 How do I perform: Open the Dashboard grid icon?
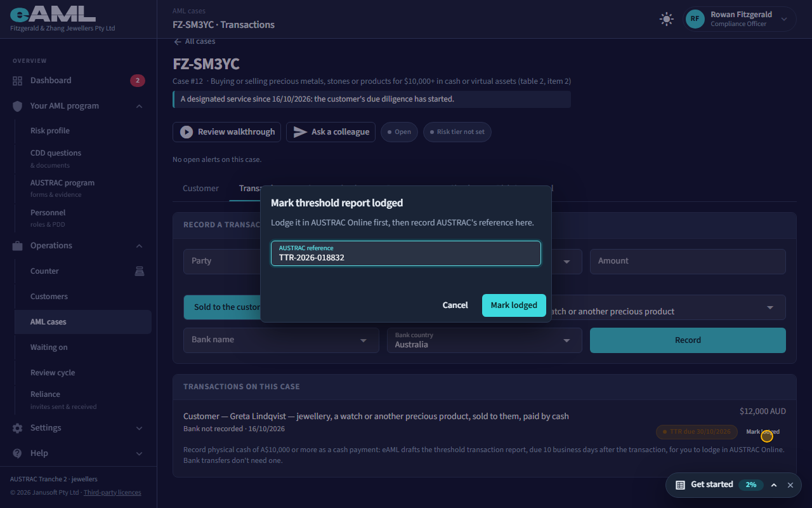coord(17,81)
